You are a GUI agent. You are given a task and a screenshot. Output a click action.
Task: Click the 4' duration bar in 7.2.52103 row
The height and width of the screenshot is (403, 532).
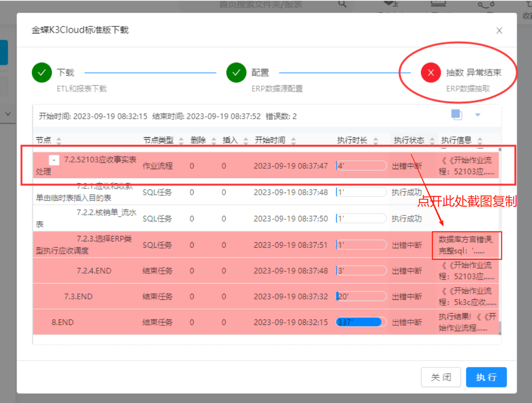click(361, 166)
